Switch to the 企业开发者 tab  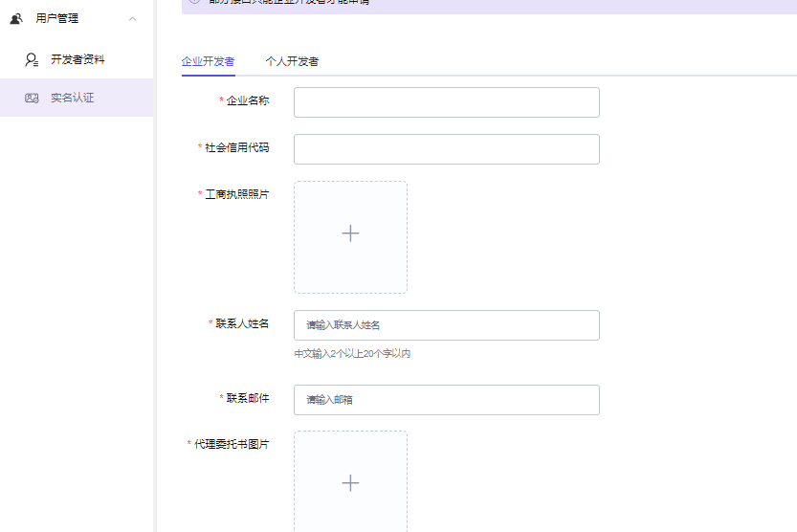pyautogui.click(x=208, y=61)
